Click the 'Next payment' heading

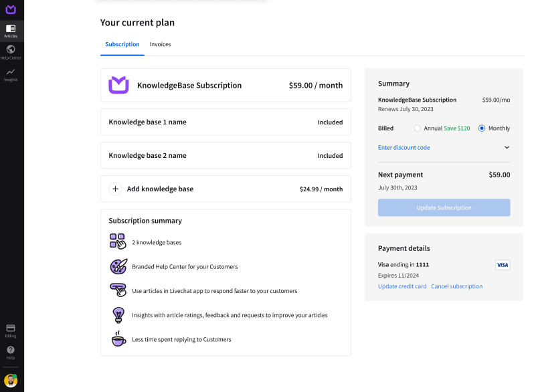[400, 175]
